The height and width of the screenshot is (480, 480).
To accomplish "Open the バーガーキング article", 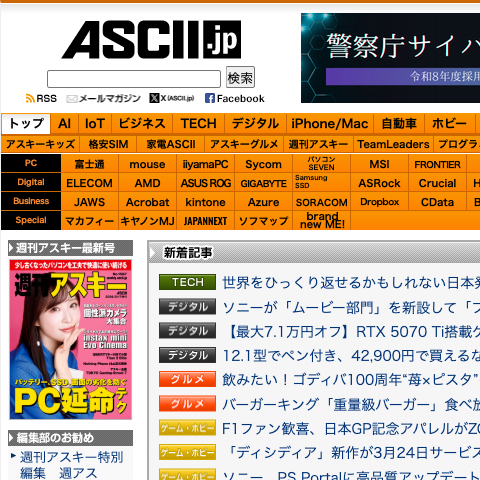I will [351, 404].
